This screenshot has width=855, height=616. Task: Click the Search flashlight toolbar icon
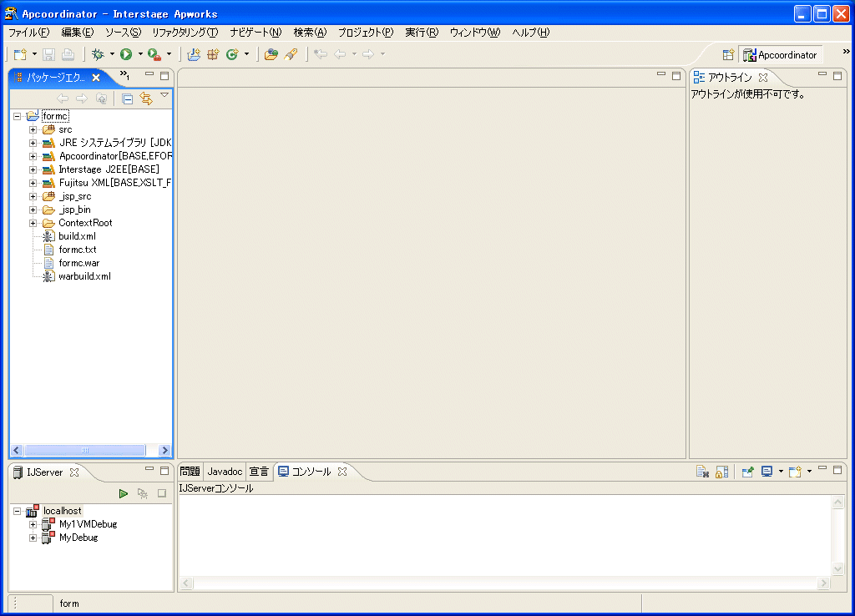tap(291, 54)
